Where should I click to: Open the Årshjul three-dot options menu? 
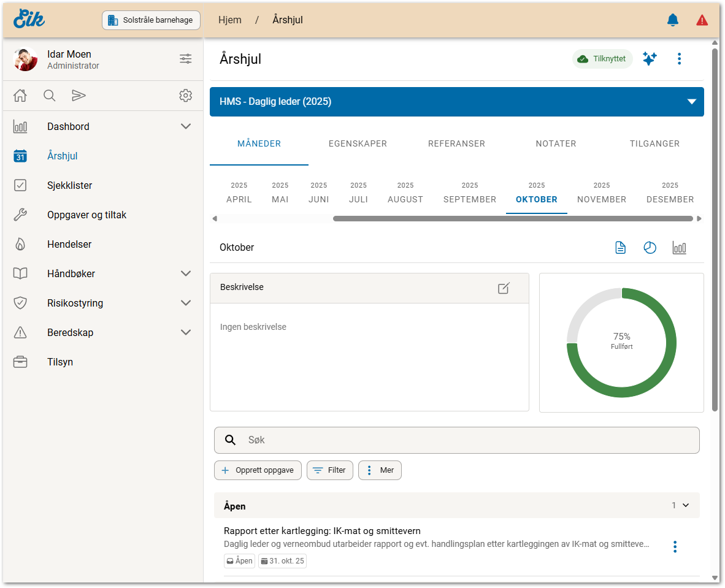click(x=679, y=59)
